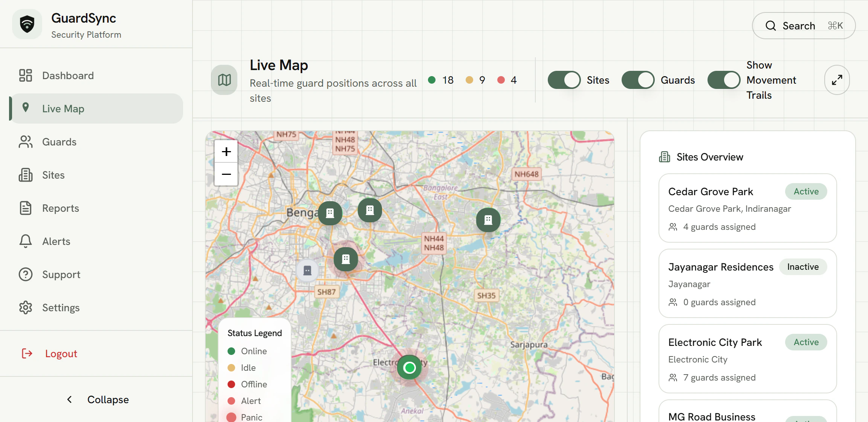View the Alerts page
Viewport: 868px width, 422px height.
[96, 241]
